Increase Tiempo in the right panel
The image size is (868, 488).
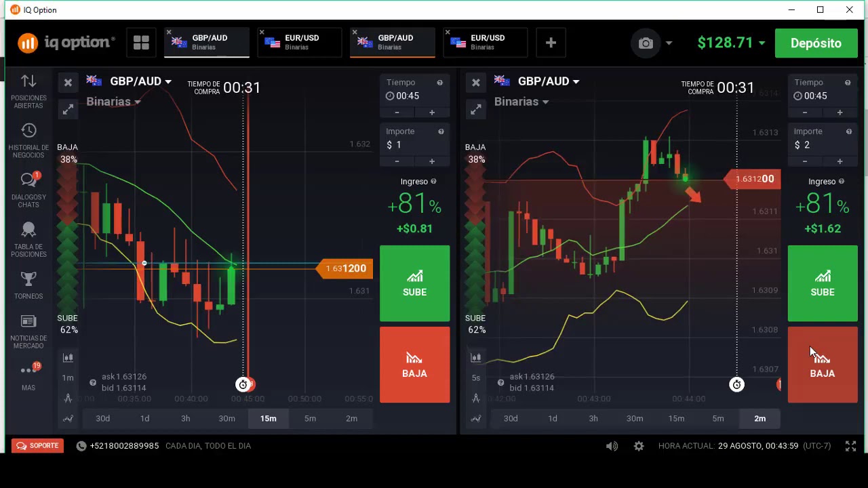tap(840, 113)
